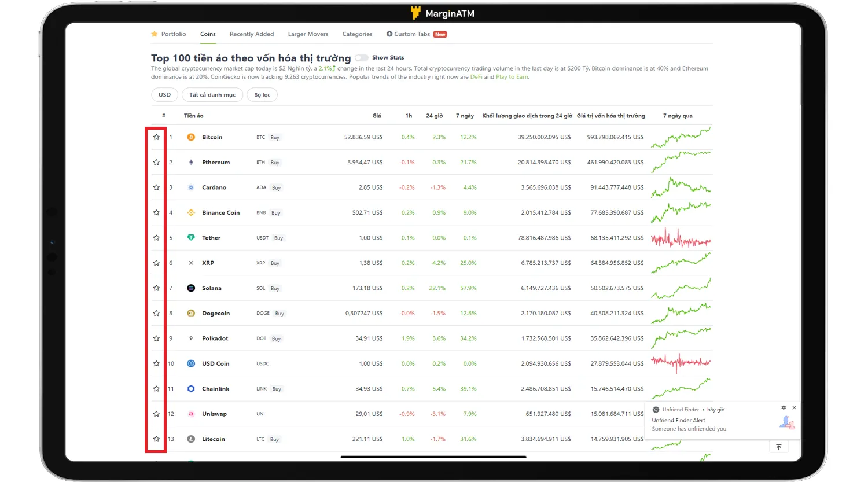The width and height of the screenshot is (868, 482).
Task: Open the USD currency dropdown
Action: tap(165, 95)
